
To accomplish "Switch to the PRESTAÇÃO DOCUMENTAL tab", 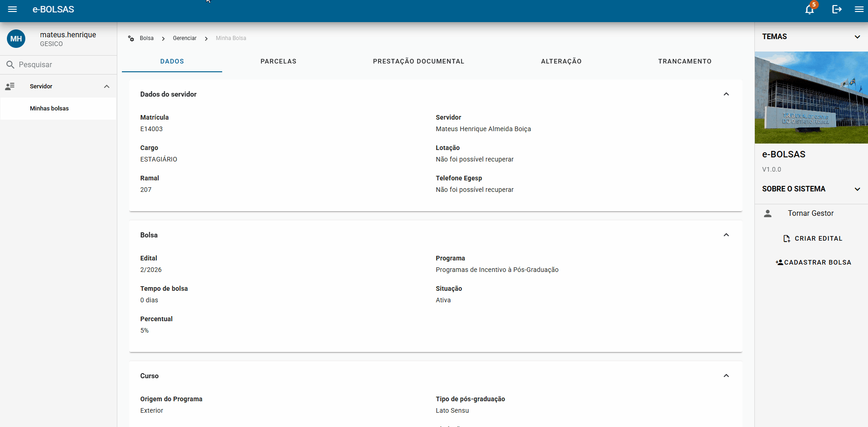I will pyautogui.click(x=419, y=62).
